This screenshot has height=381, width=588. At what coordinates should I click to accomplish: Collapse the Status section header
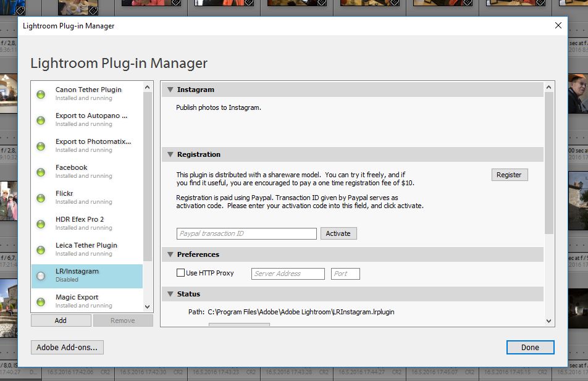click(x=170, y=294)
